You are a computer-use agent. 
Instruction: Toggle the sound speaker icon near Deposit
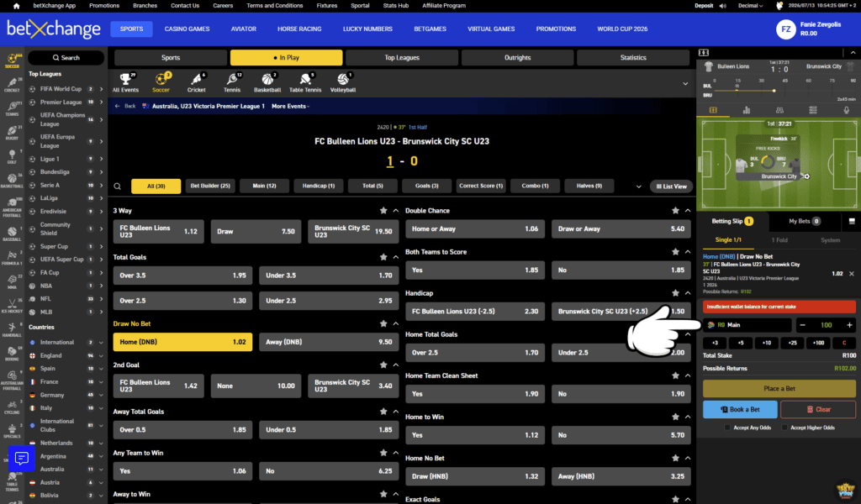[x=722, y=6]
